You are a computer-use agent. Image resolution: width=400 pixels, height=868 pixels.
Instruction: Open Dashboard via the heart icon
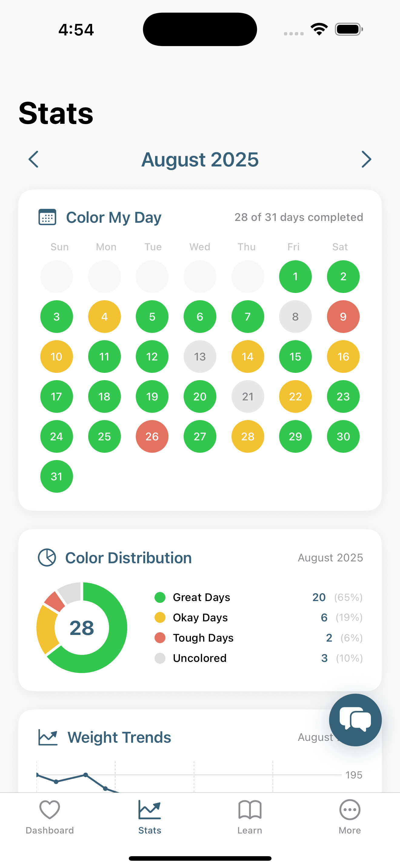(x=50, y=810)
